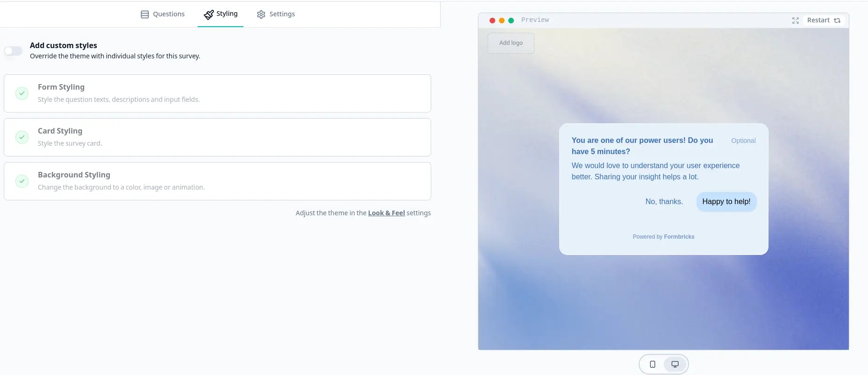Open the Settings tab
868x375 pixels.
[x=276, y=14]
